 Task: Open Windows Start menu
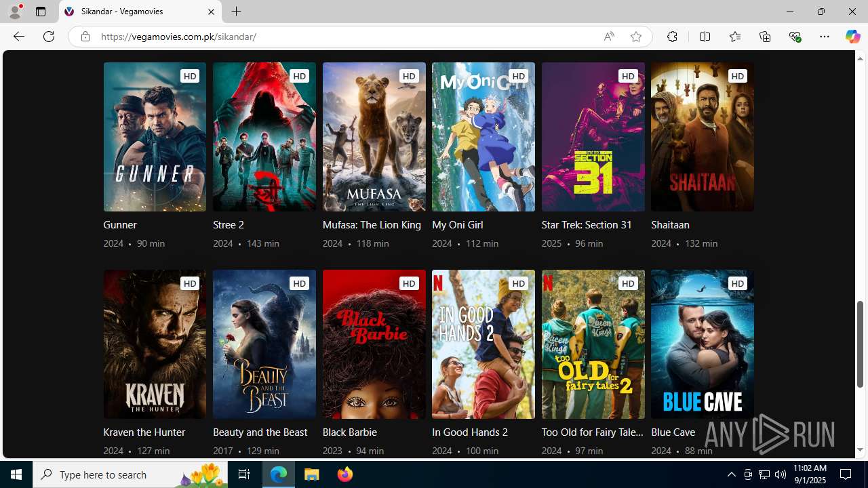click(16, 474)
